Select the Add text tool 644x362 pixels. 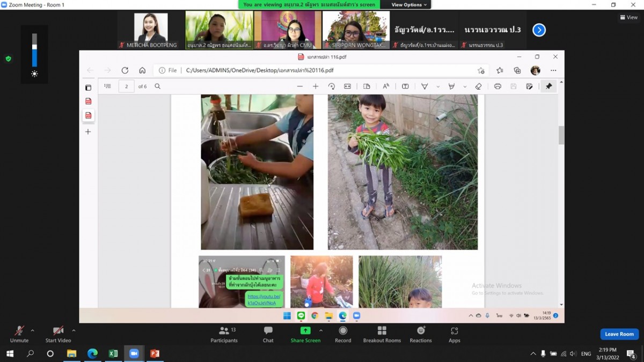(405, 86)
